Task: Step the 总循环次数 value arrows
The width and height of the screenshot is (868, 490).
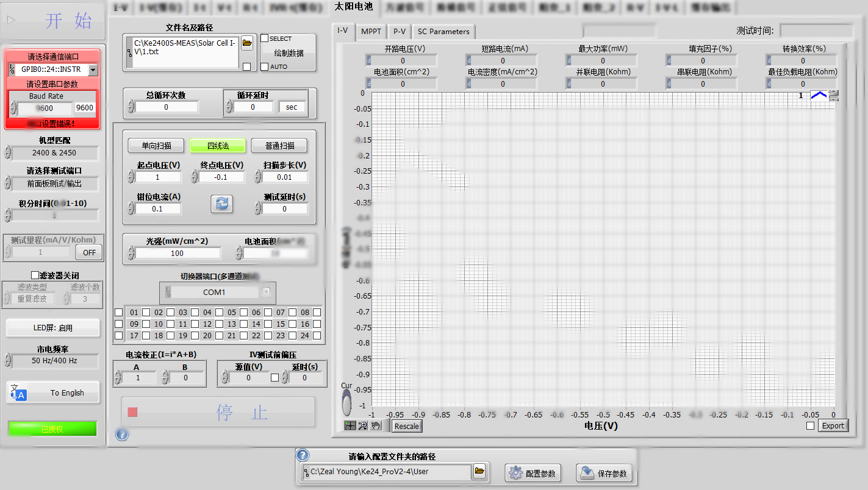Action: click(131, 107)
